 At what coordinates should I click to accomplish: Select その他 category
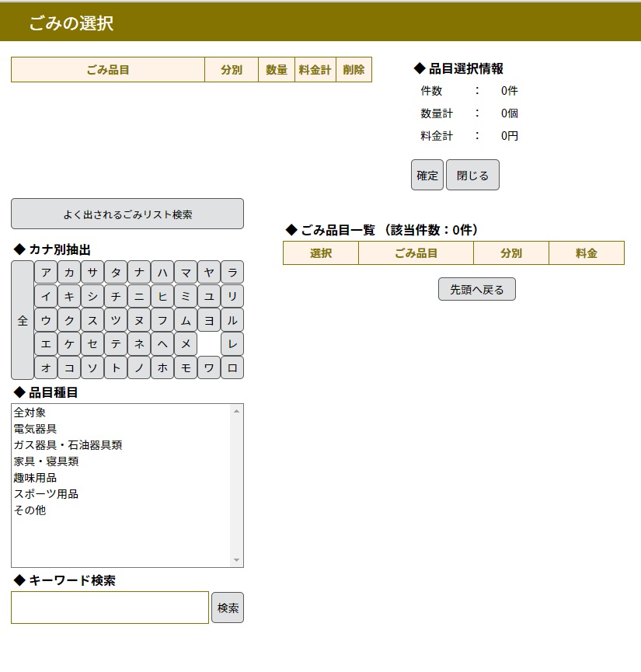point(121,510)
